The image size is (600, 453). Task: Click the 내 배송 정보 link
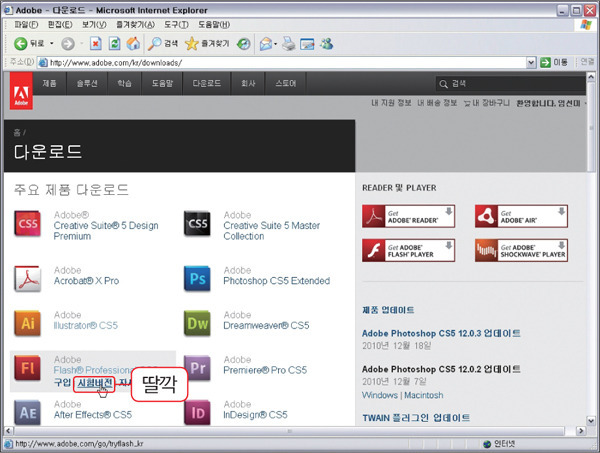437,103
